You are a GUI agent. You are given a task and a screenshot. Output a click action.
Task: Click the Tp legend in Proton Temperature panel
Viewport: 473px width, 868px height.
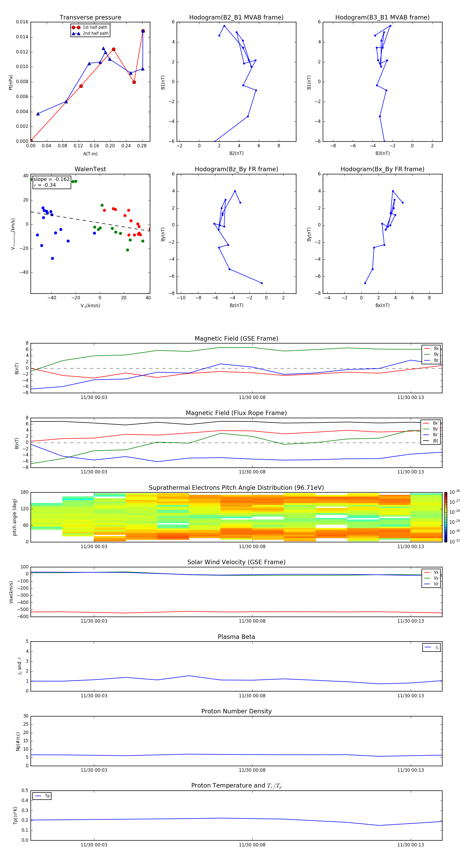pos(42,796)
